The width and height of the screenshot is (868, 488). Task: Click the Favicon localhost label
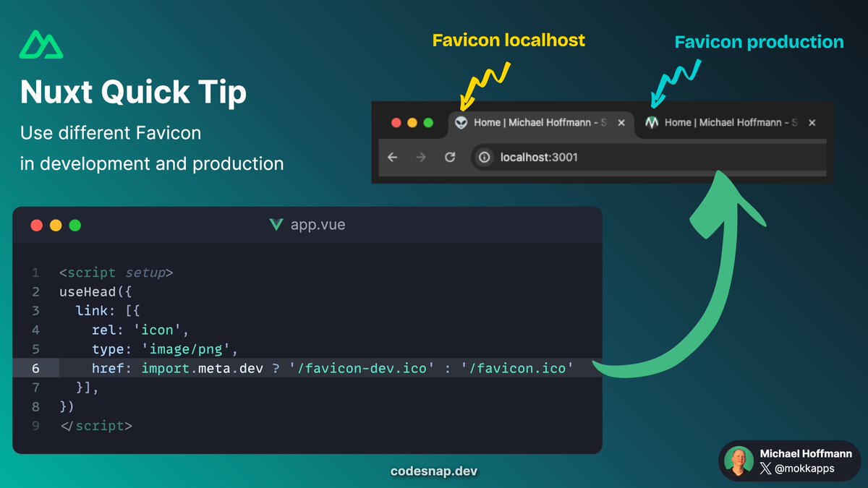(x=509, y=40)
